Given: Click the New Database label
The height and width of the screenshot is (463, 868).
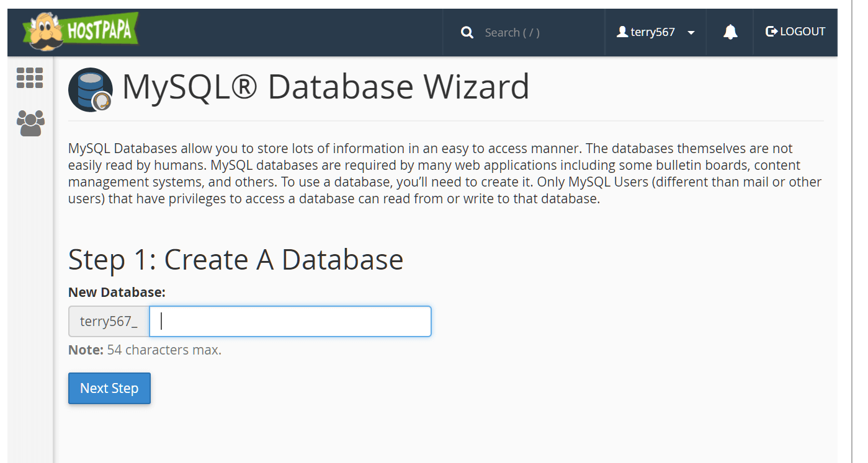Looking at the screenshot, I should (117, 292).
